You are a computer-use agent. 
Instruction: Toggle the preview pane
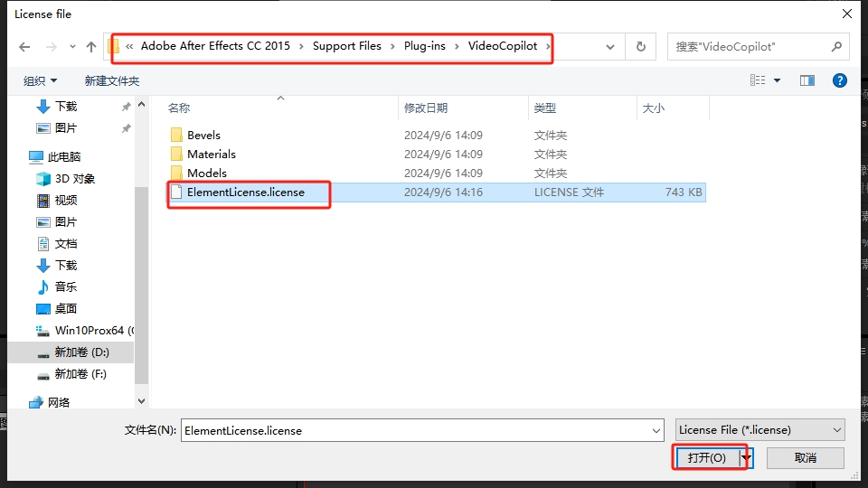(807, 80)
